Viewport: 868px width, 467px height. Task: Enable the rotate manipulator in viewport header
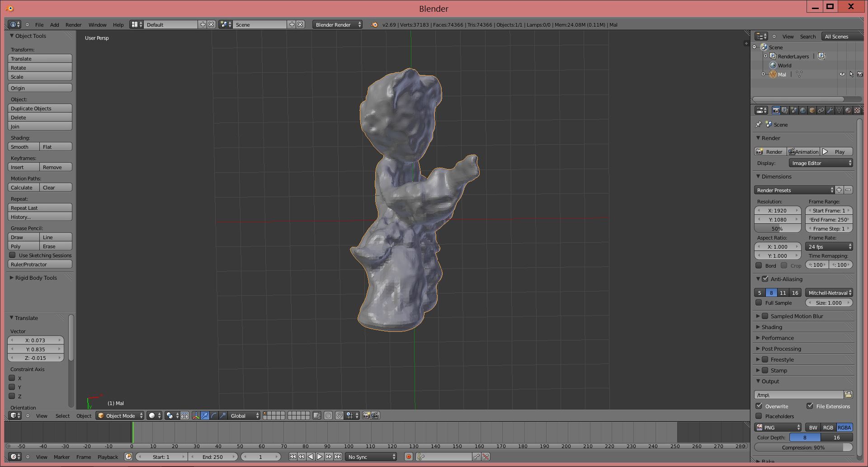coord(213,415)
